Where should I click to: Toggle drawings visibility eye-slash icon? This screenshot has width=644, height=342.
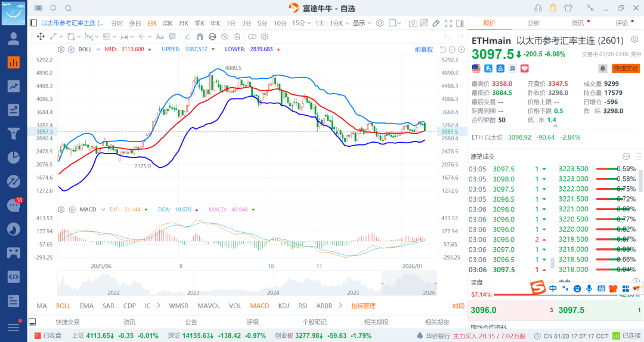coord(225,36)
